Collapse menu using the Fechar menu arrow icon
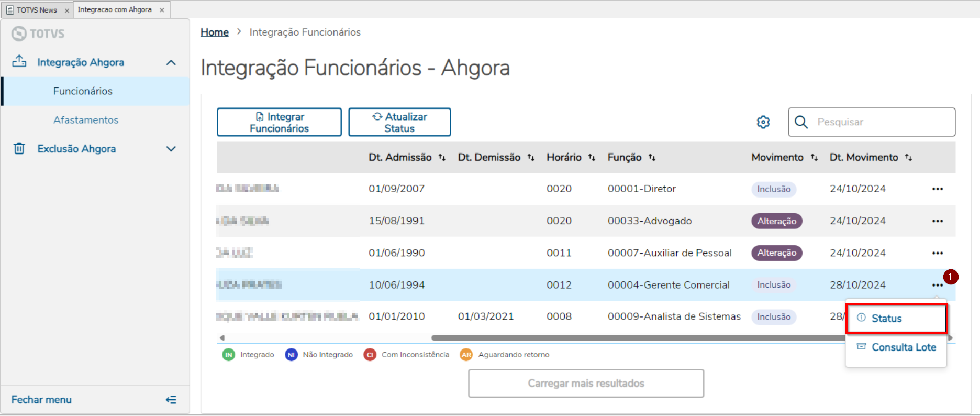The image size is (980, 416). click(x=171, y=400)
